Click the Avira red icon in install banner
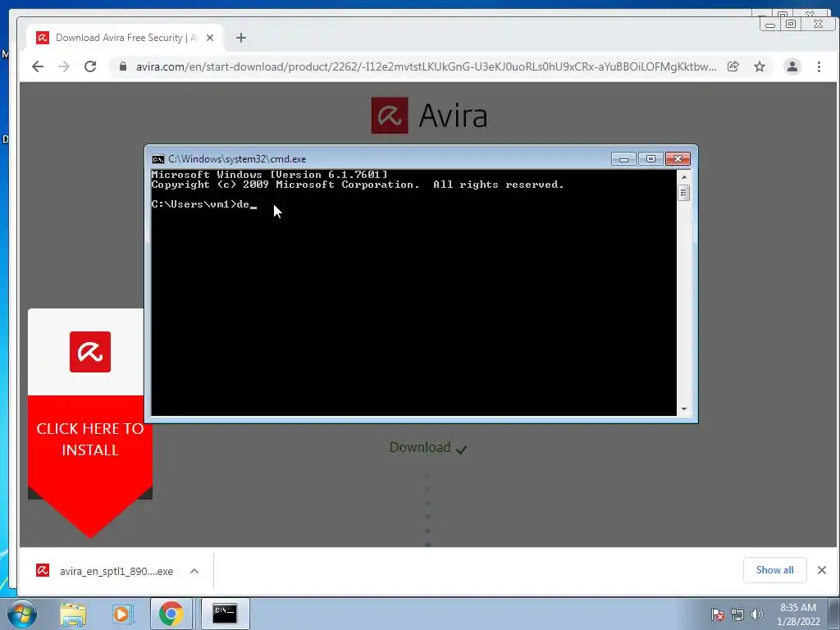Viewport: 840px width, 630px height. click(90, 352)
